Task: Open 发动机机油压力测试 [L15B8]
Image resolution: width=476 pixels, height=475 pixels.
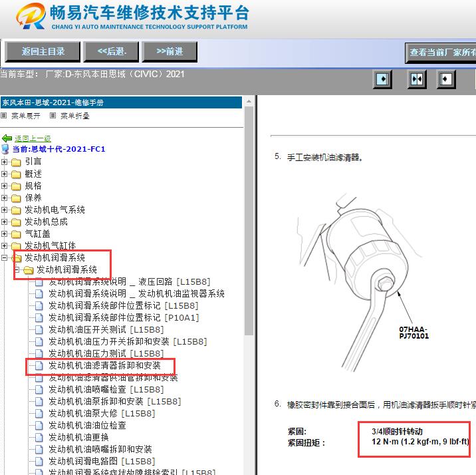Action: (106, 353)
